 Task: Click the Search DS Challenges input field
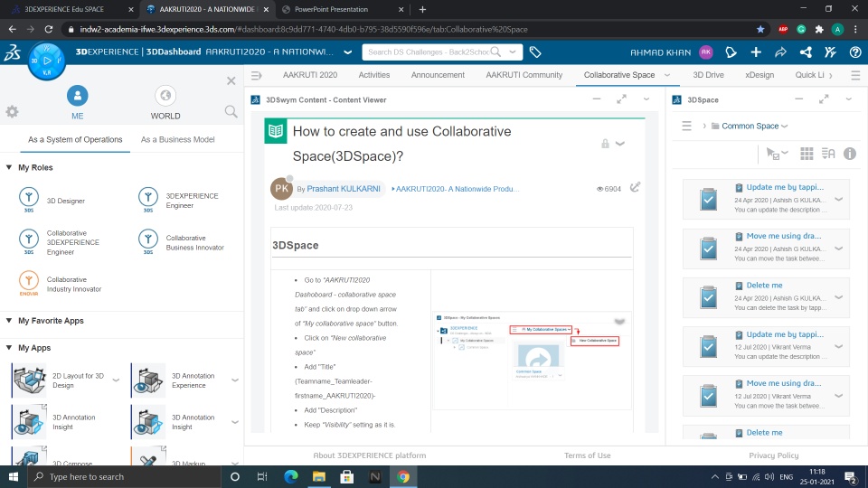click(x=429, y=52)
